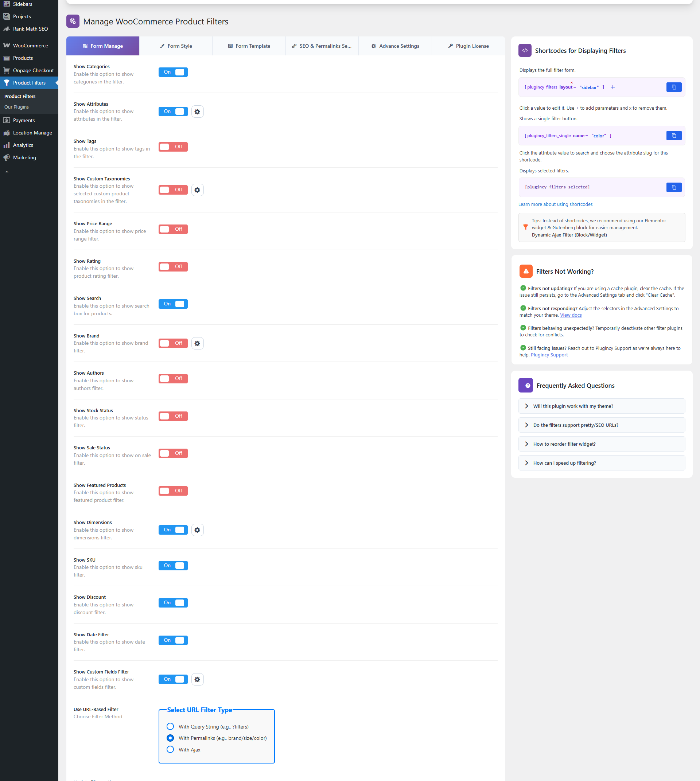Switch to the Form Manage tab
Image resolution: width=700 pixels, height=781 pixels.
pyautogui.click(x=103, y=46)
